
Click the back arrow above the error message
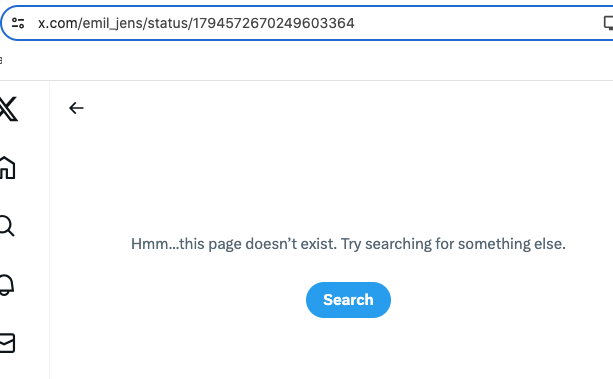[x=76, y=108]
